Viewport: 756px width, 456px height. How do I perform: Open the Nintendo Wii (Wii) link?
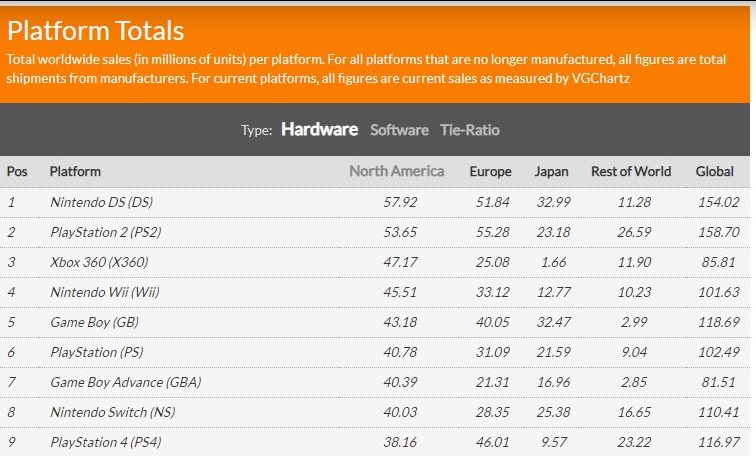coord(105,292)
